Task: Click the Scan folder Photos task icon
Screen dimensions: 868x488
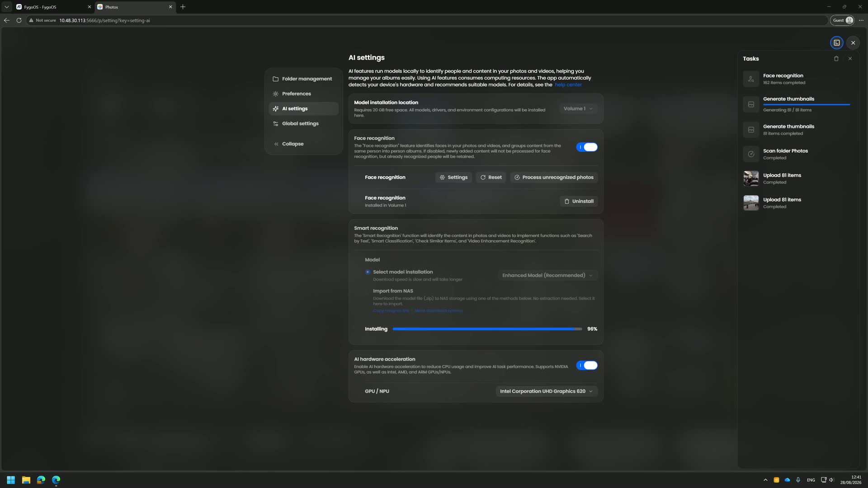Action: coord(751,154)
